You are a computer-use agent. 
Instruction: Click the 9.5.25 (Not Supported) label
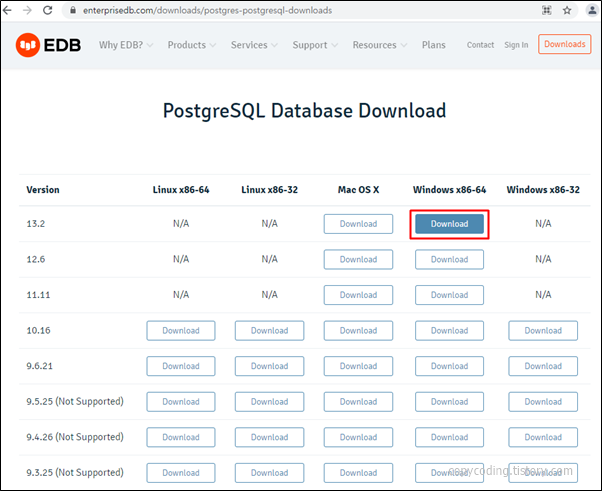pyautogui.click(x=75, y=402)
